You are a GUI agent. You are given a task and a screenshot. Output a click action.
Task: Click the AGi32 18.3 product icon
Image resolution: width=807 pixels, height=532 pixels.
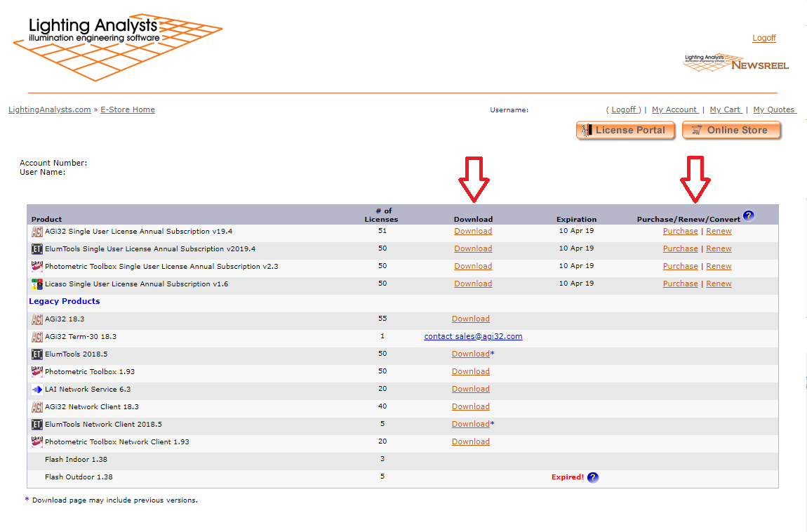pos(37,319)
